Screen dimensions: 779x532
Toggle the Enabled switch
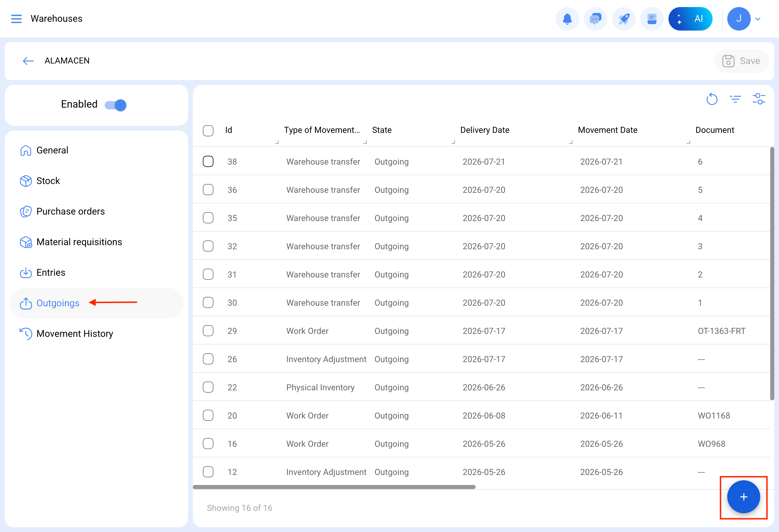click(115, 105)
